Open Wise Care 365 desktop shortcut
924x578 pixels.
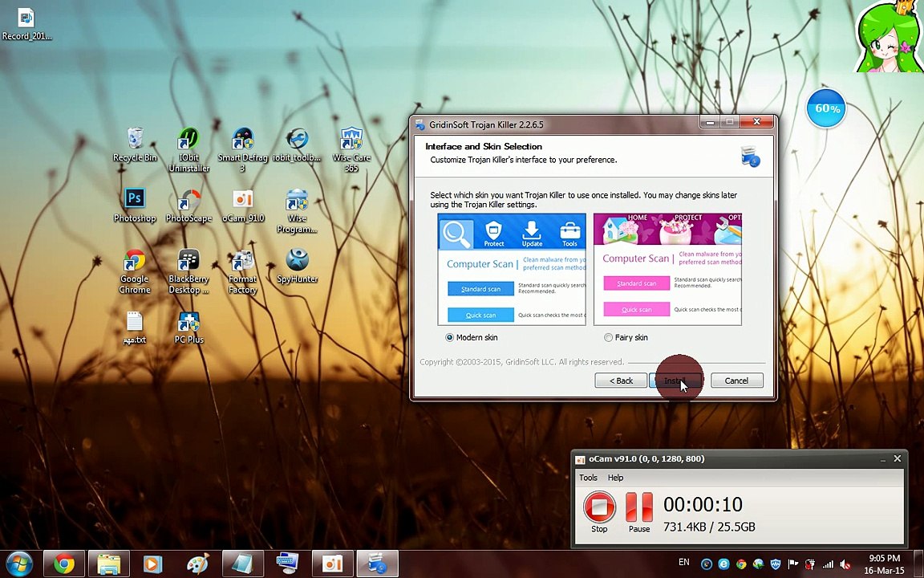point(351,150)
